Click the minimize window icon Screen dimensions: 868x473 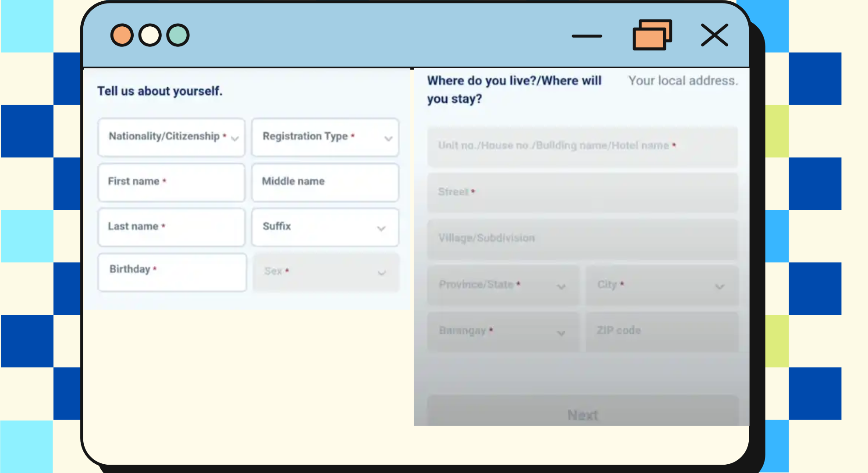587,36
